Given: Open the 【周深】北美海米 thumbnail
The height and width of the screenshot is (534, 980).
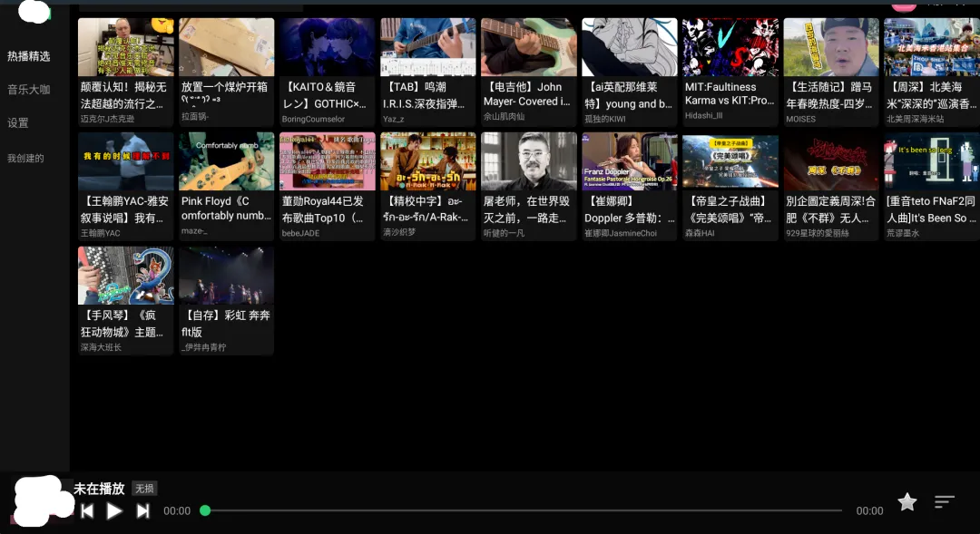Looking at the screenshot, I should coord(932,47).
